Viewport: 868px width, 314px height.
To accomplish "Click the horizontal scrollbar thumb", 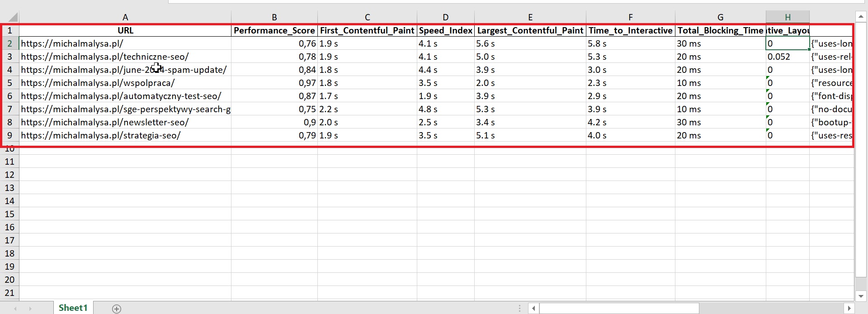I will pyautogui.click(x=619, y=309).
